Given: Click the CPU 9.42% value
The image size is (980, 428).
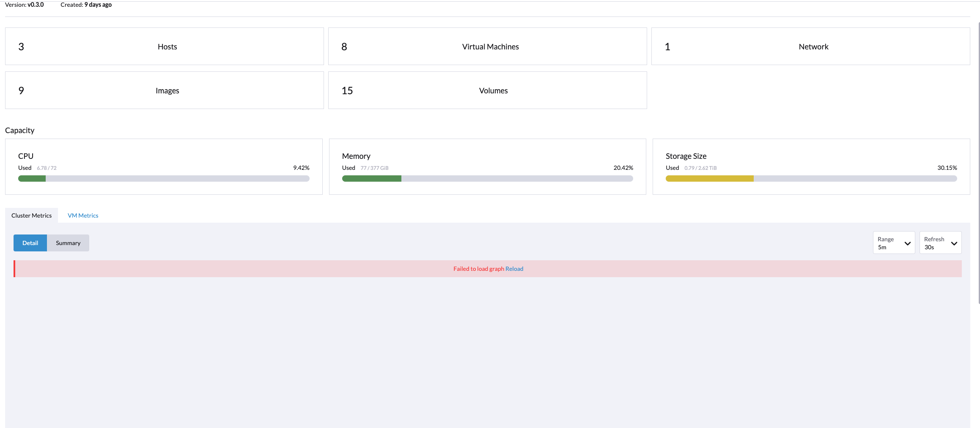Looking at the screenshot, I should click(x=301, y=168).
